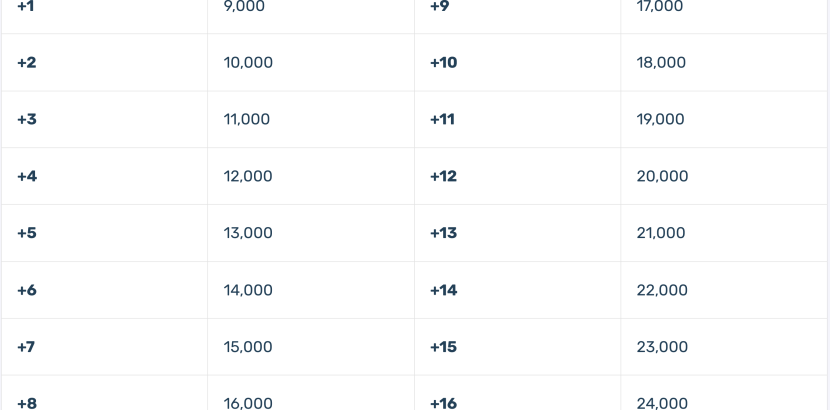Screen dimensions: 830x410
Task: Click the +13 row label
Action: (x=444, y=233)
